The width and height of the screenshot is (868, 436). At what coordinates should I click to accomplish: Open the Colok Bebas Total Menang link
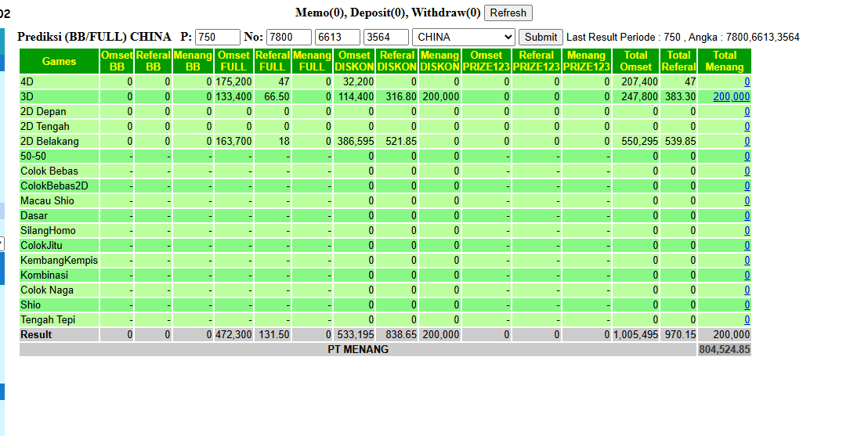pyautogui.click(x=747, y=171)
